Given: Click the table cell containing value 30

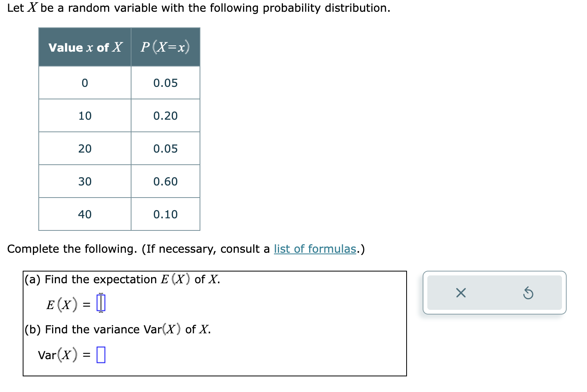Looking at the screenshot, I should (x=85, y=181).
